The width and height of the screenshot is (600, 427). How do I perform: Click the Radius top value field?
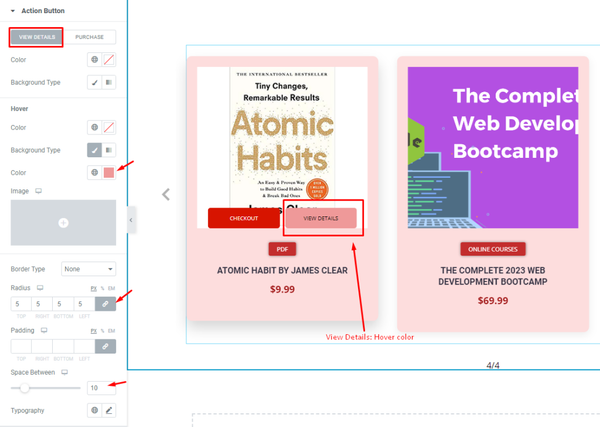21,304
